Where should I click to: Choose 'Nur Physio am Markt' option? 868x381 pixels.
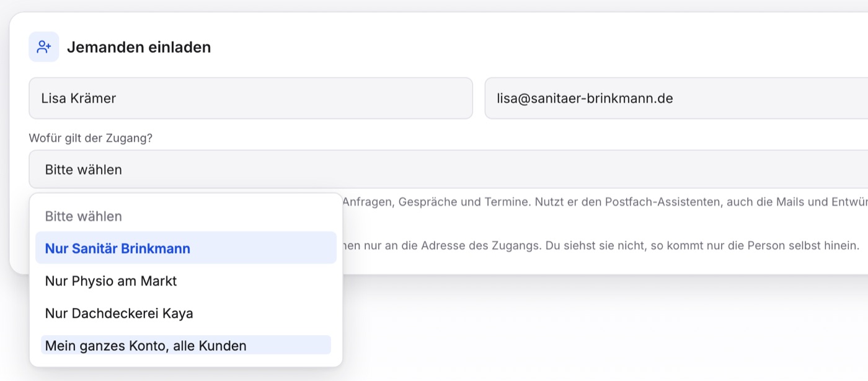coord(186,281)
